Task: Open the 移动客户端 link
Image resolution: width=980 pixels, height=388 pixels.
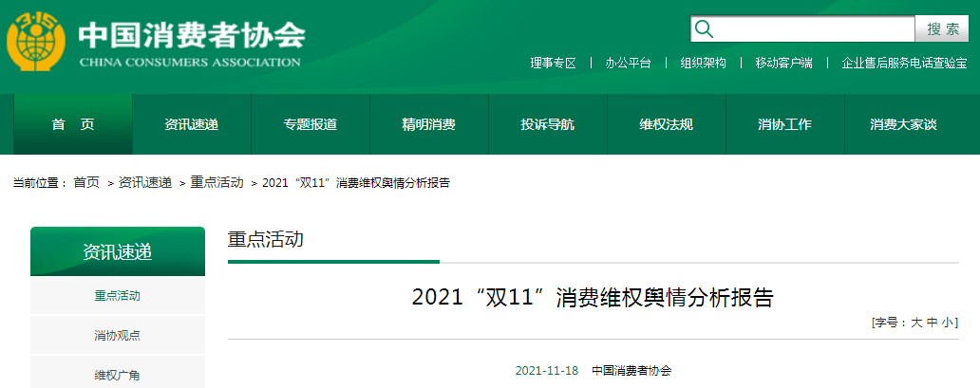Action: tap(783, 64)
